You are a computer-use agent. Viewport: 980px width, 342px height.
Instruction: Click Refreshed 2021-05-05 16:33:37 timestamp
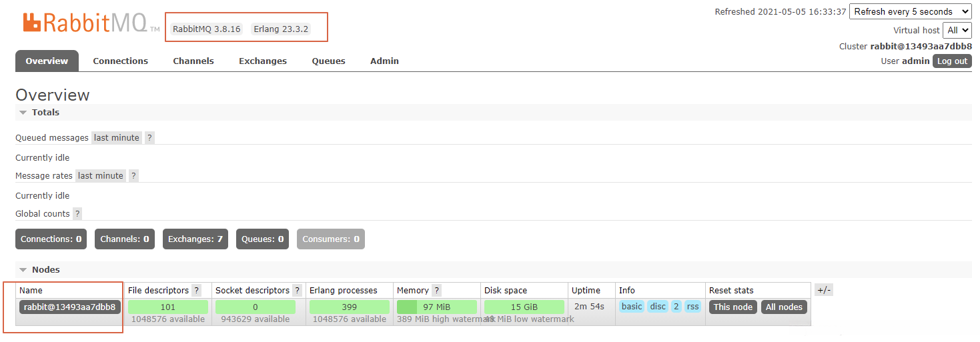click(781, 12)
